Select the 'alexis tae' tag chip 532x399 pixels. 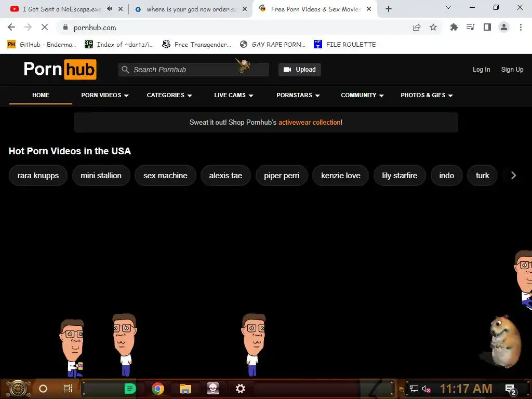pos(225,176)
